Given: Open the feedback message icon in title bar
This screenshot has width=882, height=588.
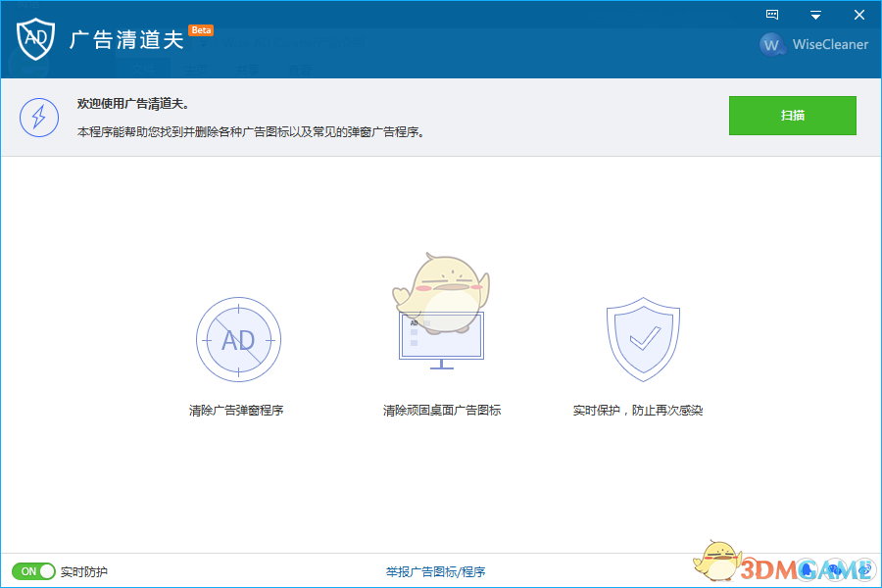Looking at the screenshot, I should [772, 14].
